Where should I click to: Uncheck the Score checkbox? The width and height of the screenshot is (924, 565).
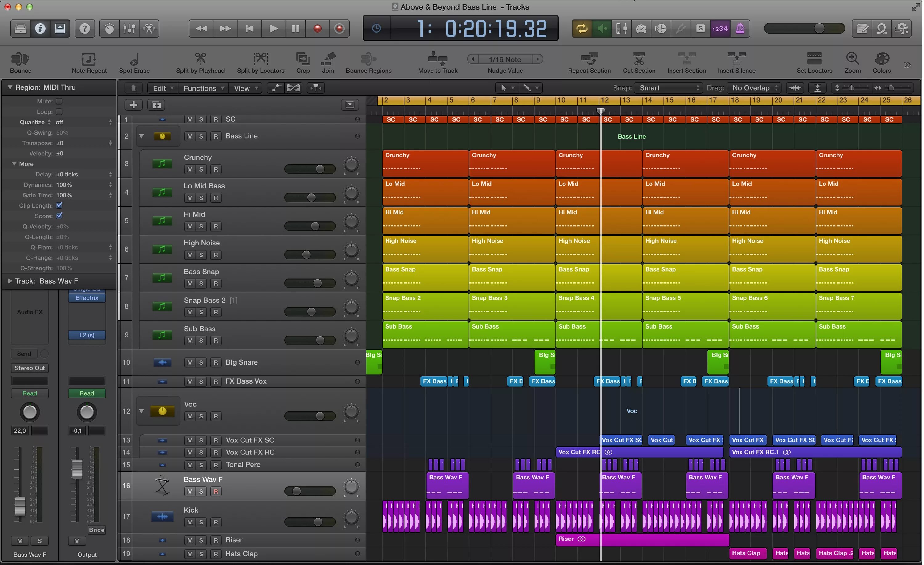click(59, 216)
